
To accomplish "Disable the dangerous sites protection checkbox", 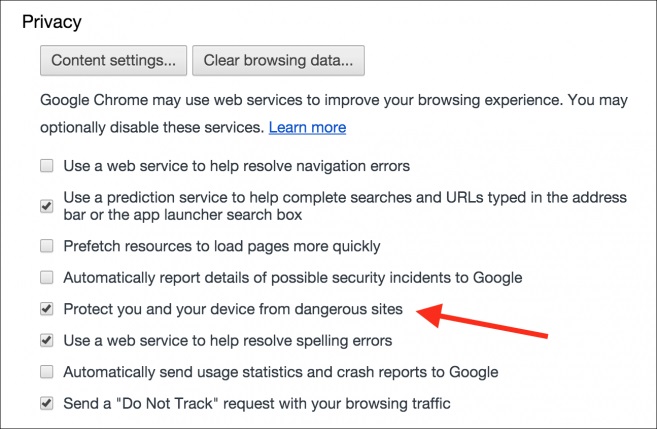I will coord(47,309).
